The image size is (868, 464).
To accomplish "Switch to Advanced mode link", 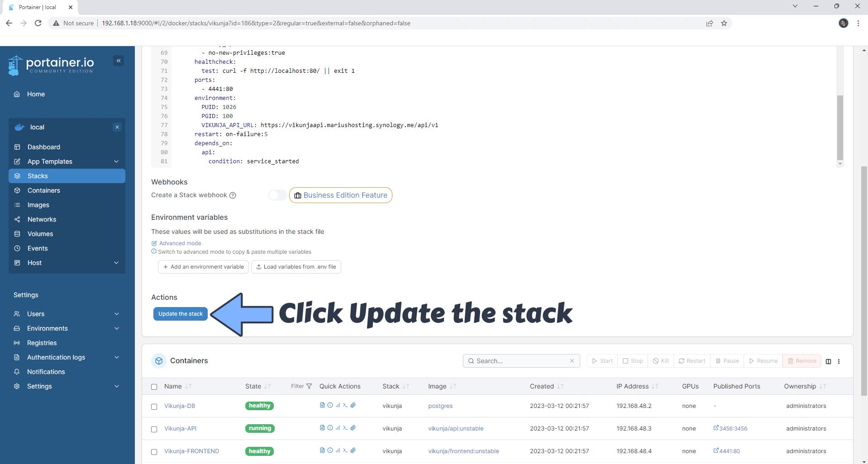I will pos(176,243).
